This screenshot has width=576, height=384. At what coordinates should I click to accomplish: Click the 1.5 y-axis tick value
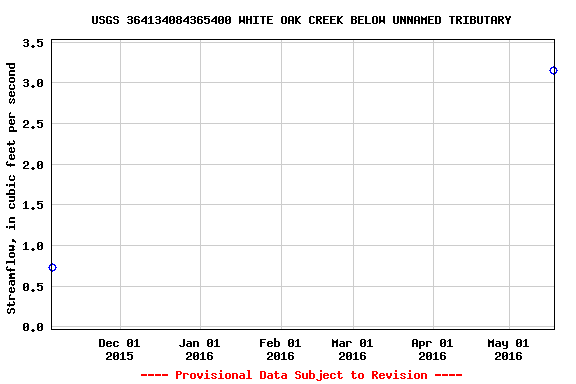(33, 205)
